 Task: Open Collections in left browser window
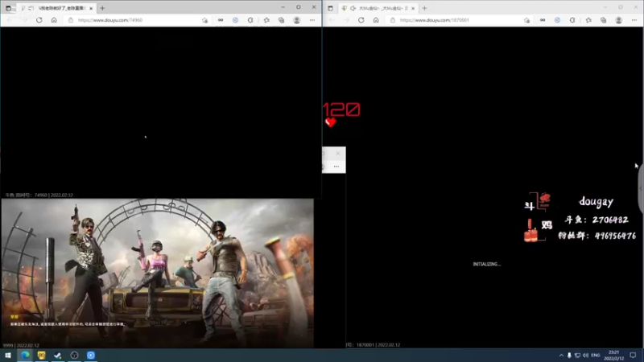281,20
